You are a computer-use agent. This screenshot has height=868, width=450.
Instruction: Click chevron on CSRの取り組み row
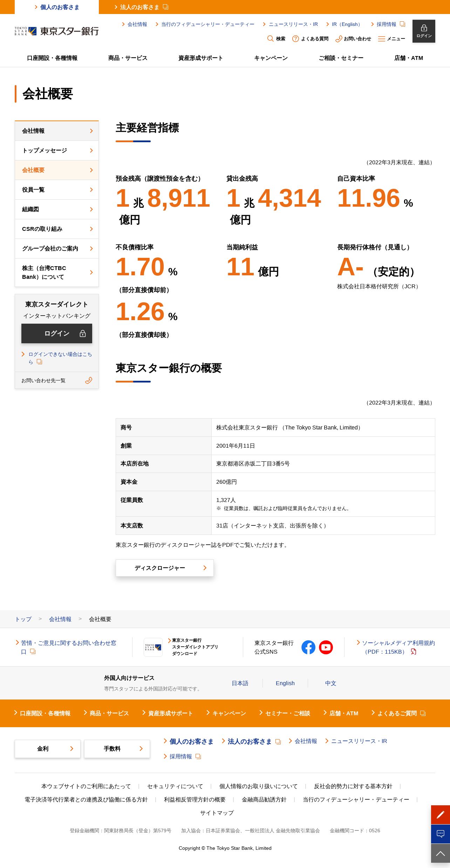[91, 229]
